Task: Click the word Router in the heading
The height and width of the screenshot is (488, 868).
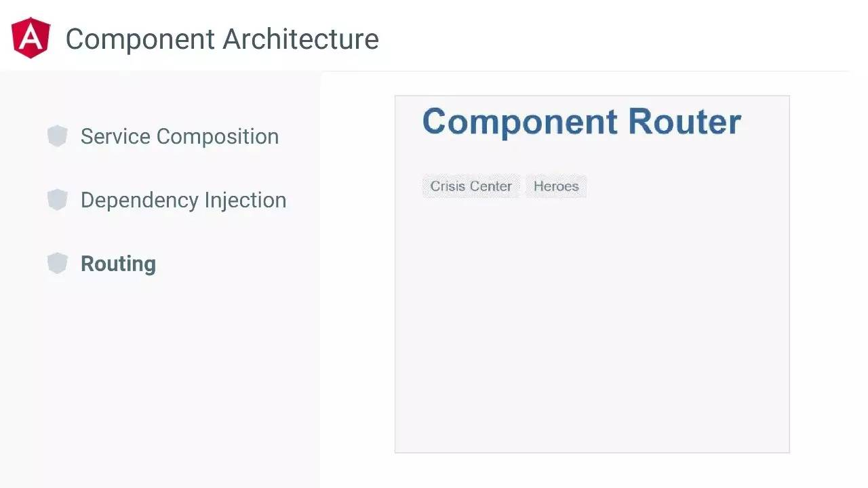Action: (685, 122)
